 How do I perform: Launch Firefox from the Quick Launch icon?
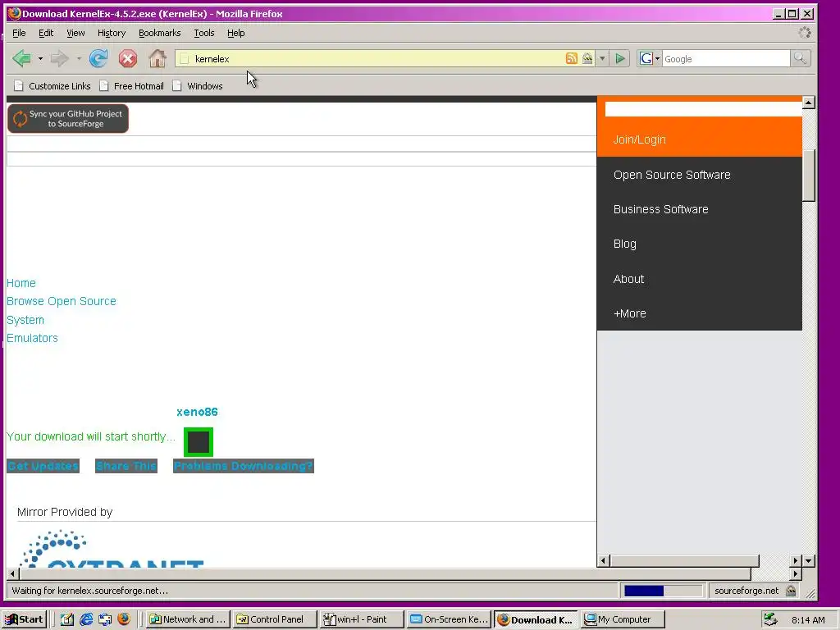124,619
